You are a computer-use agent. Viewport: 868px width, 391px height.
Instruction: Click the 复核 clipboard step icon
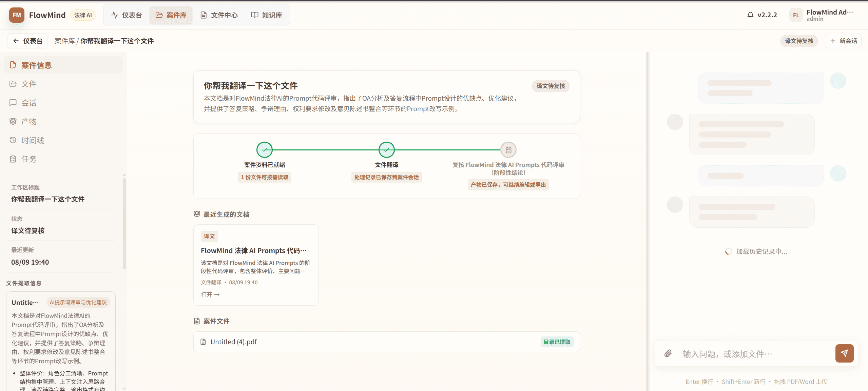tap(508, 150)
